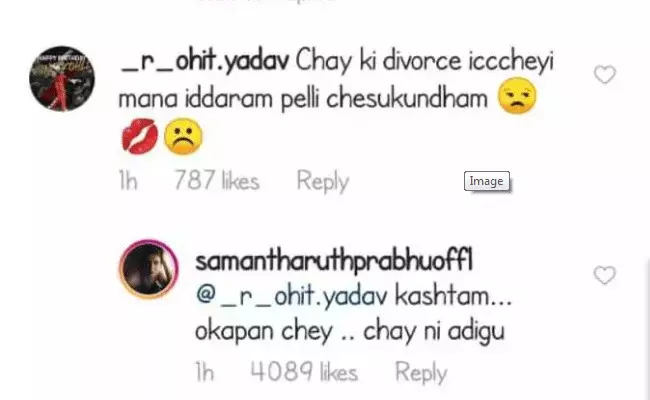The image size is (650, 400).
Task: Click the 1h timestamp beside 4089 likes
Action: [x=205, y=371]
